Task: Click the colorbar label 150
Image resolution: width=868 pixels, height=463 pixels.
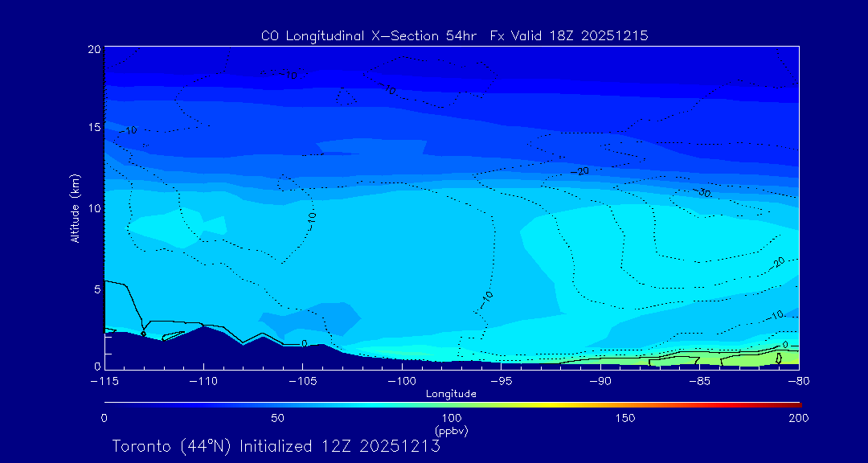Action: pyautogui.click(x=625, y=418)
